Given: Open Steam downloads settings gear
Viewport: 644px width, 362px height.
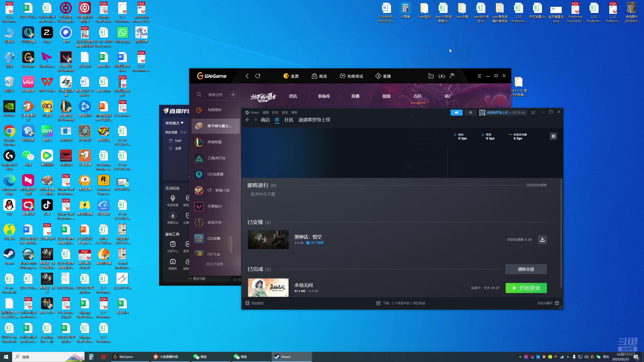Looking at the screenshot, I should point(553,136).
